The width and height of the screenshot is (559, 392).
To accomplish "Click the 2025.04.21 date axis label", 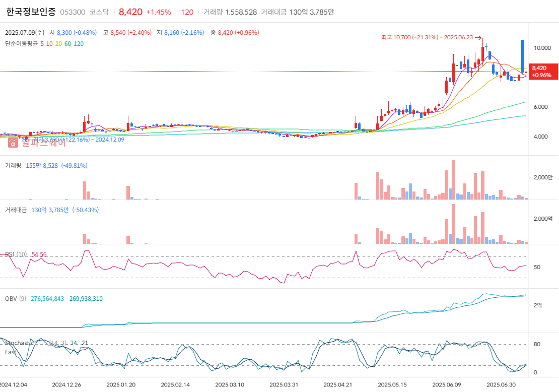I will point(338,385).
